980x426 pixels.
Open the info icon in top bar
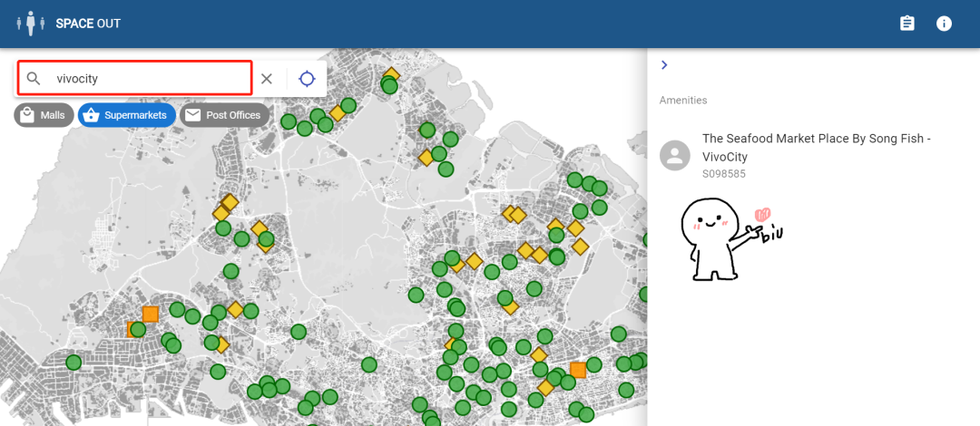click(944, 24)
